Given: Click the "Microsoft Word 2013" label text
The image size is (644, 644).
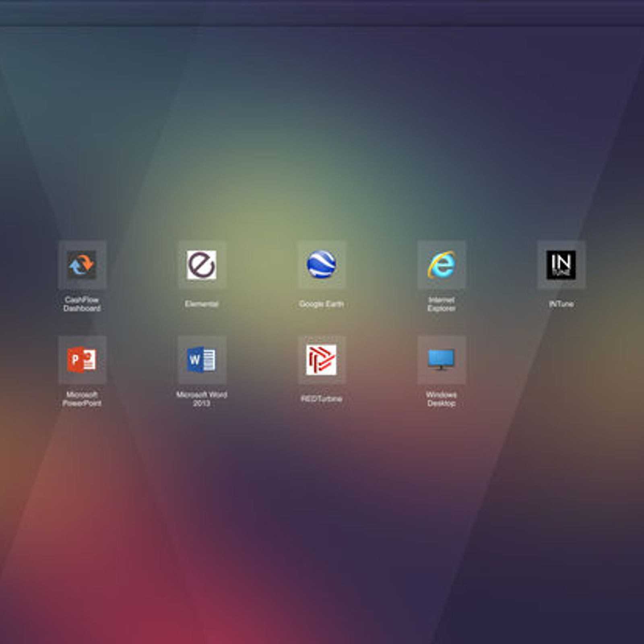Looking at the screenshot, I should (202, 399).
